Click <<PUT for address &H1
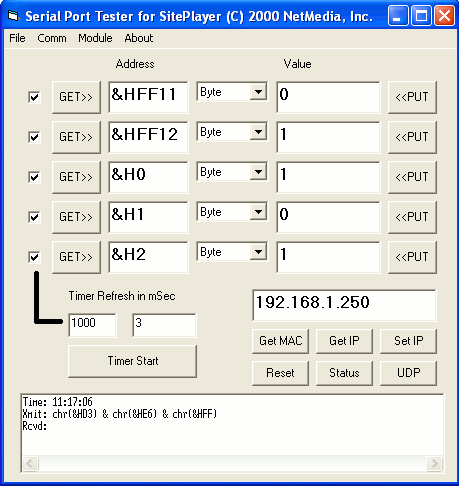This screenshot has height=486, width=459. [x=412, y=217]
